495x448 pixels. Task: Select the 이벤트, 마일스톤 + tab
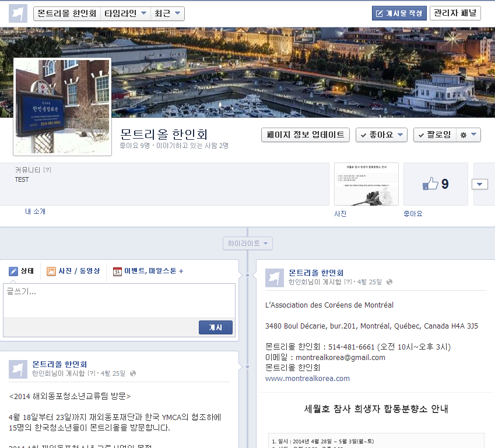[x=148, y=271]
